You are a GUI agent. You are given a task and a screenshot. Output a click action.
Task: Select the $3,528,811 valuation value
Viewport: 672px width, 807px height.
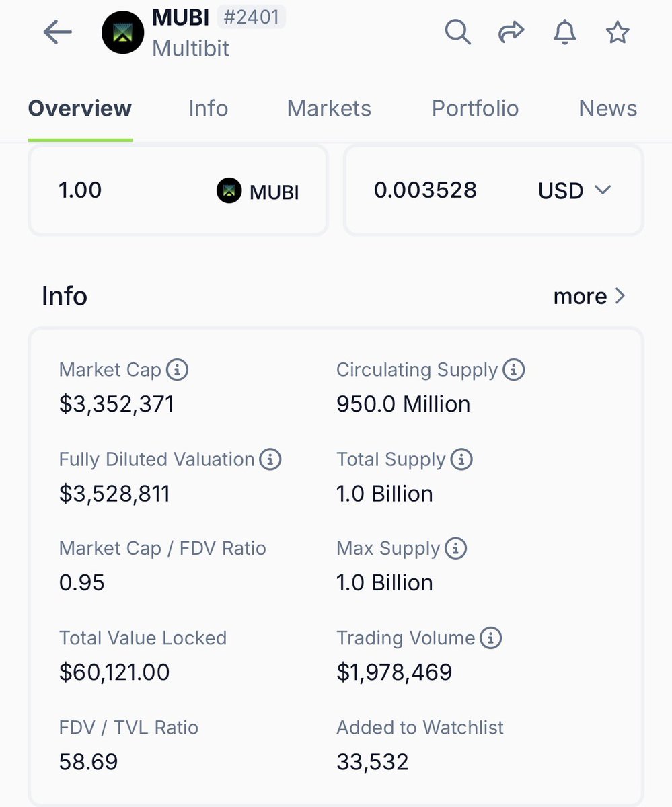(x=114, y=494)
